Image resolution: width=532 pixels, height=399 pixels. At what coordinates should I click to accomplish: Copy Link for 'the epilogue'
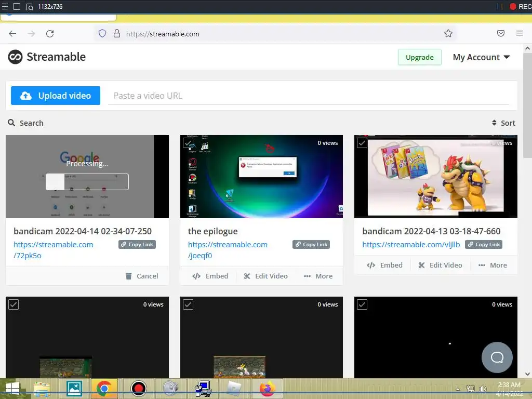[311, 244]
